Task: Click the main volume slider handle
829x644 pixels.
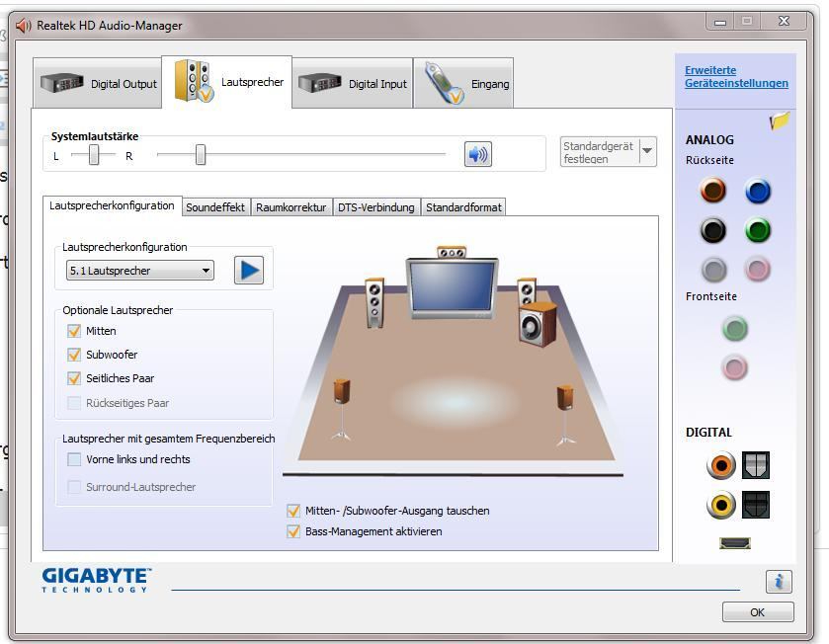Action: click(x=201, y=154)
